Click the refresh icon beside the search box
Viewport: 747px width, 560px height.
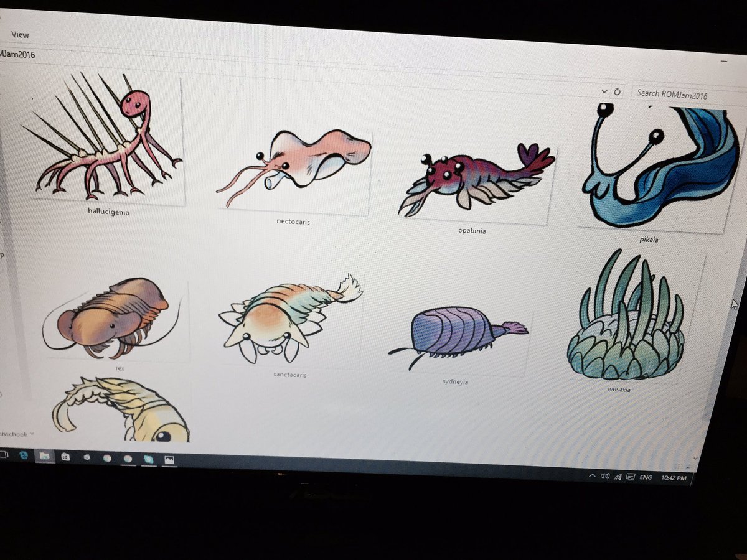coord(617,91)
